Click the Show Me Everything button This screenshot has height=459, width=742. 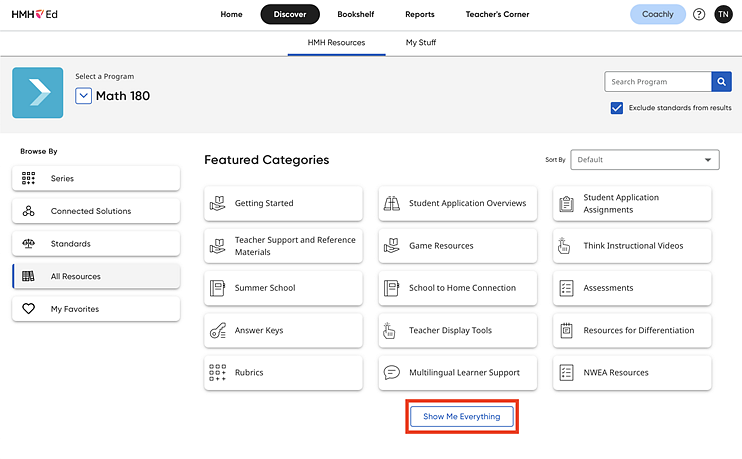click(x=461, y=416)
